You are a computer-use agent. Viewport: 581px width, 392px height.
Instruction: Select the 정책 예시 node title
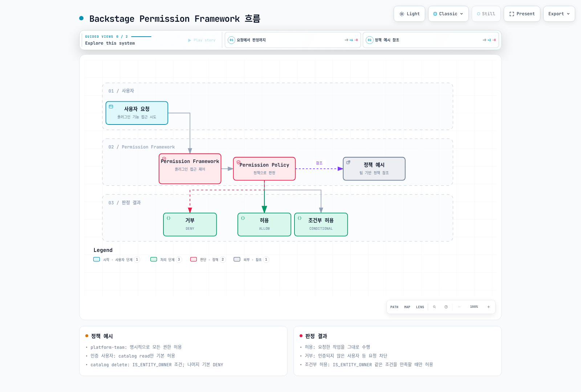(374, 165)
